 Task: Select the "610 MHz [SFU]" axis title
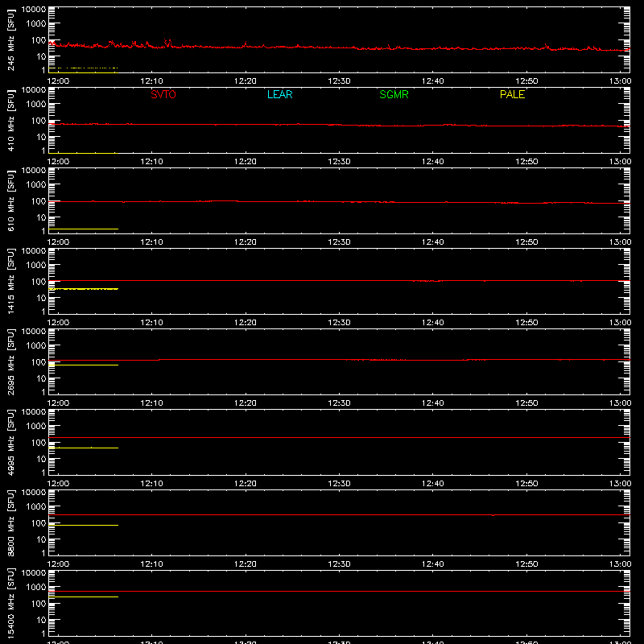tap(10, 201)
